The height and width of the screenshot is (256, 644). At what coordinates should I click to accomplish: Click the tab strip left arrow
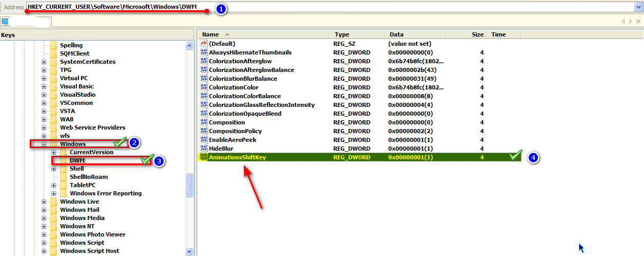[x=624, y=22]
